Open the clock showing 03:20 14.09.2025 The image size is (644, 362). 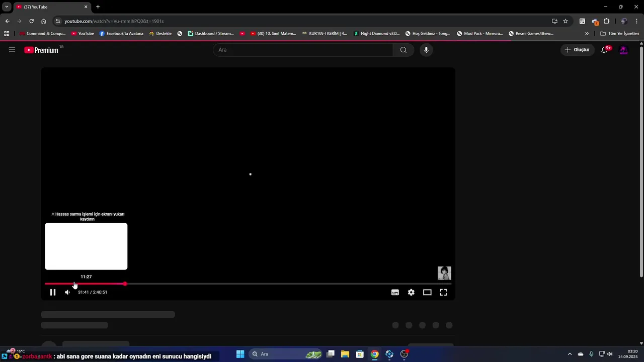[628, 354]
